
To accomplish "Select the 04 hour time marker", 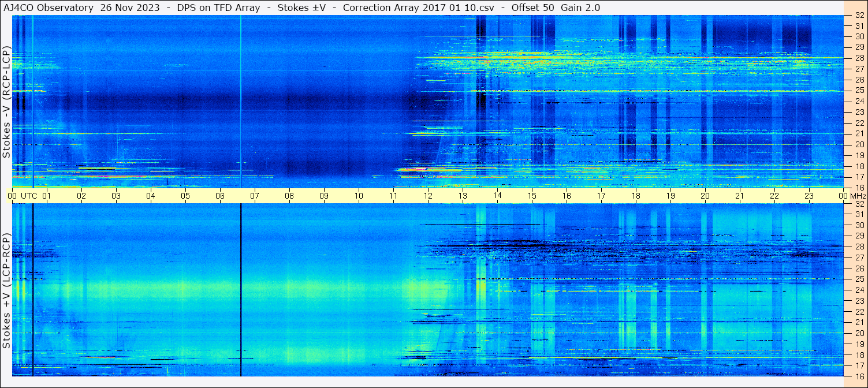I will click(151, 196).
